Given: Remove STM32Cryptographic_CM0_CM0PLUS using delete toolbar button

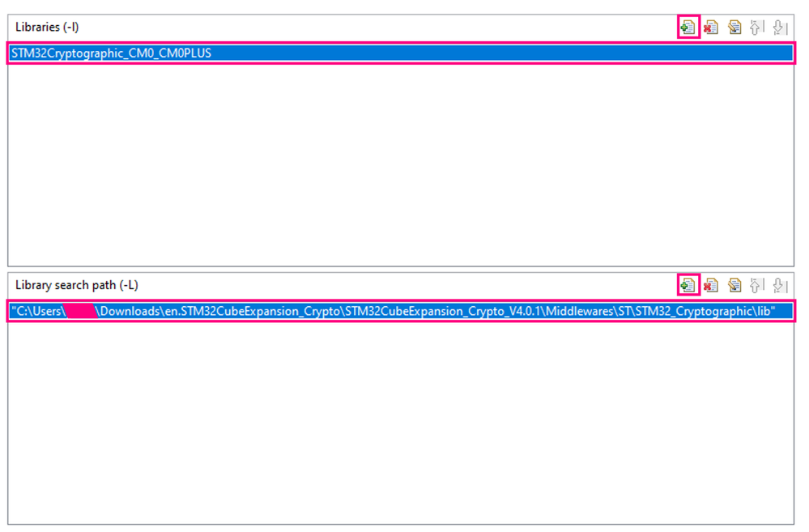Looking at the screenshot, I should pyautogui.click(x=711, y=27).
